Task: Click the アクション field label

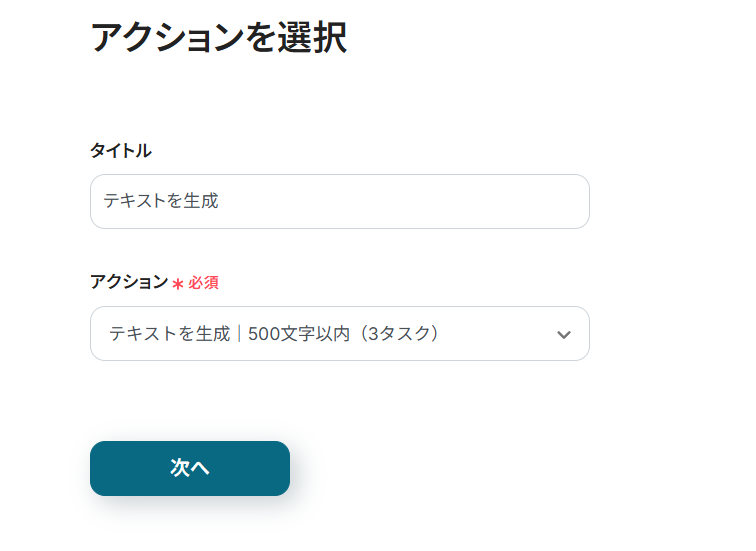Action: point(129,282)
